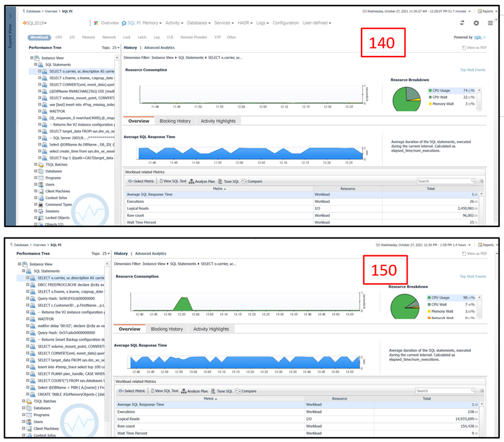Select Logical Reads row in the upper metrics table
Screen dimensions: 504x442
click(x=303, y=208)
